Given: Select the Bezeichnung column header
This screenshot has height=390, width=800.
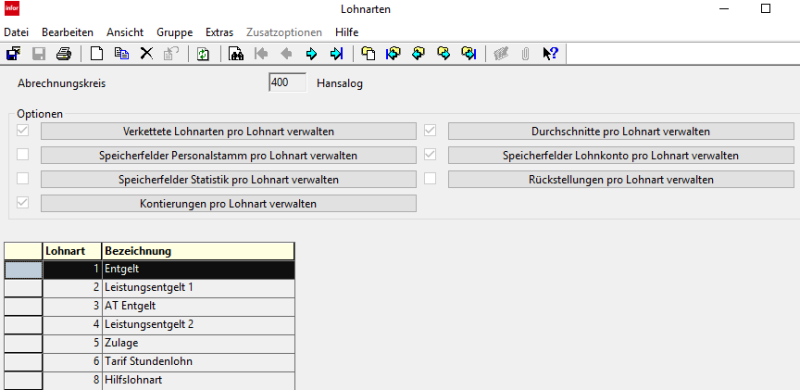Looking at the screenshot, I should pyautogui.click(x=198, y=251).
